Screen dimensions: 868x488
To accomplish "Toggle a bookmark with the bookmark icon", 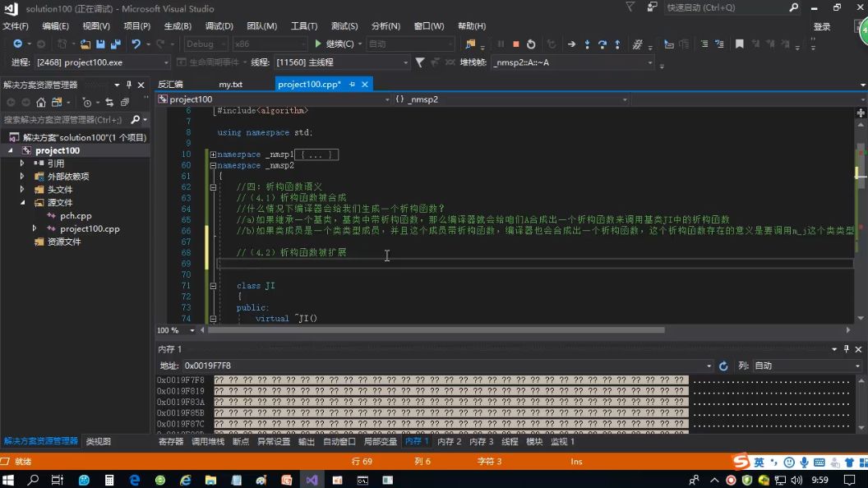I will [x=739, y=44].
